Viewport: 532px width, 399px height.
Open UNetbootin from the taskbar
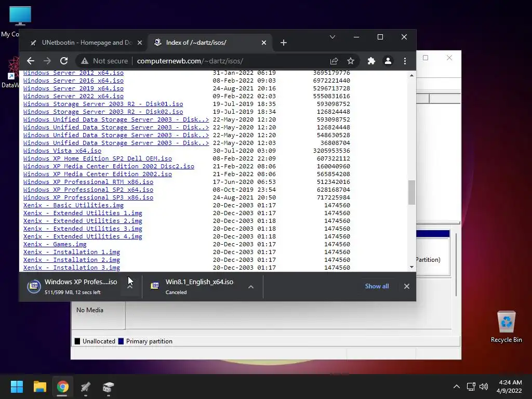pos(86,387)
